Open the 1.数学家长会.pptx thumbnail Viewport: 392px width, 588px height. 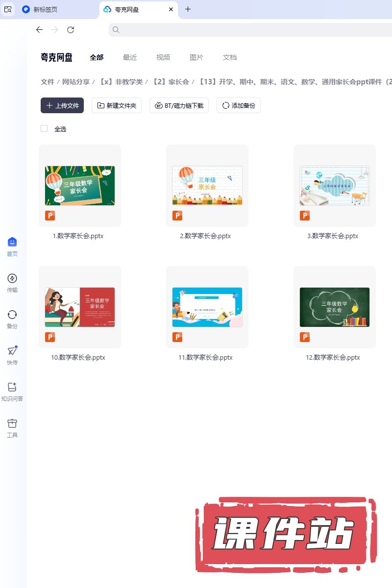80,186
